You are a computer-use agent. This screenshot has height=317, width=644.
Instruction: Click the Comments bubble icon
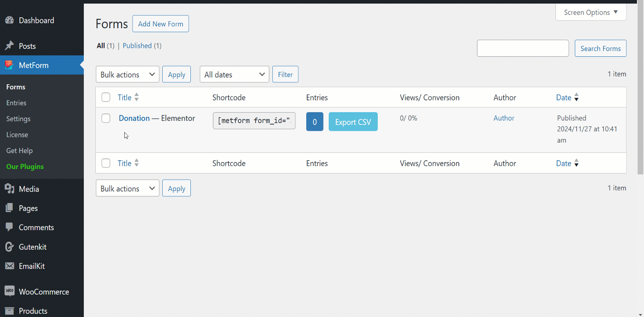[9, 228]
